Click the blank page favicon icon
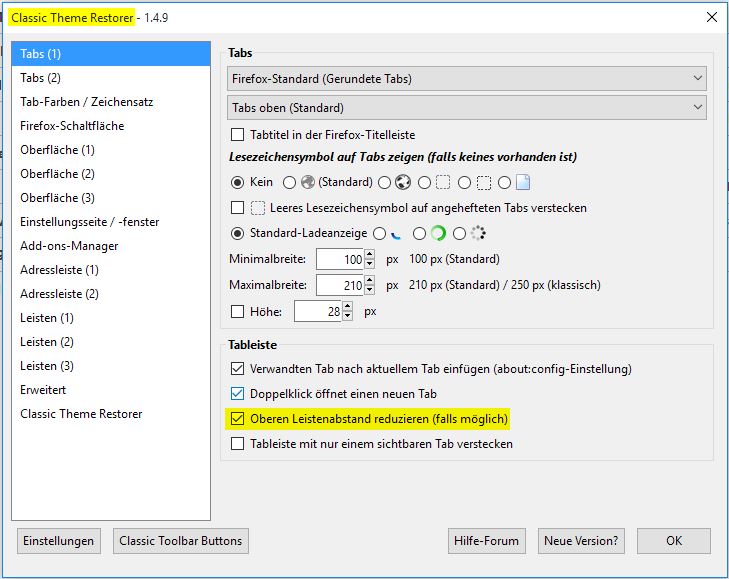The image size is (729, 579). 523,182
